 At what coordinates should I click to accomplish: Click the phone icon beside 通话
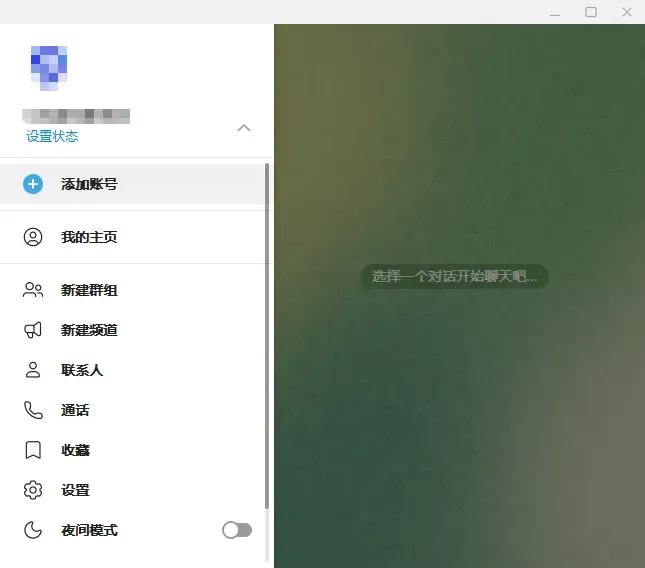click(33, 410)
